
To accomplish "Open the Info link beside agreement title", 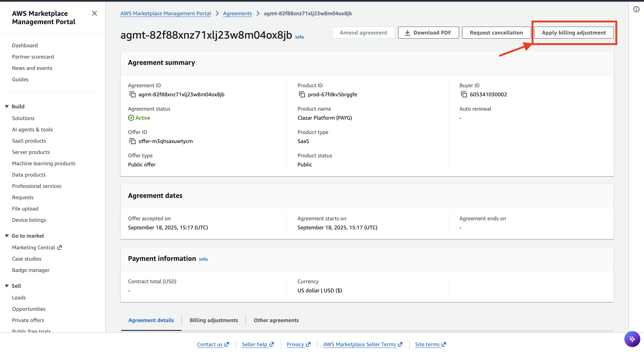I will click(299, 37).
